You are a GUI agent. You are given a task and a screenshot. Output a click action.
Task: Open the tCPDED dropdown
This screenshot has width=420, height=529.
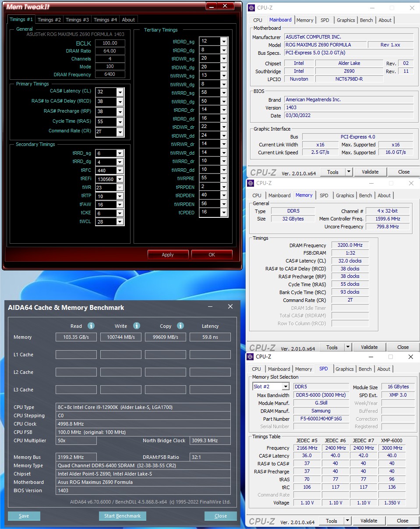click(224, 213)
